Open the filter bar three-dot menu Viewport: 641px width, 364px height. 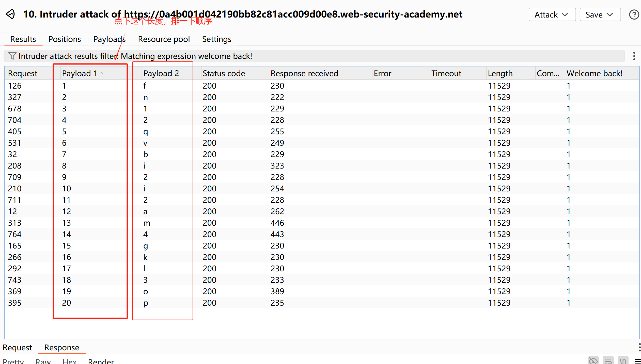(x=634, y=56)
